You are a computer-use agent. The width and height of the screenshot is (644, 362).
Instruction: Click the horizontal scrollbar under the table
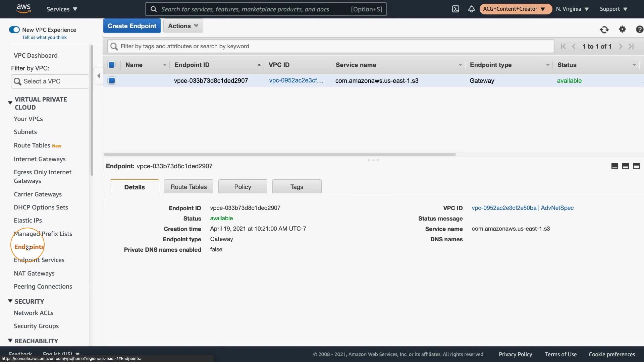pos(279,155)
